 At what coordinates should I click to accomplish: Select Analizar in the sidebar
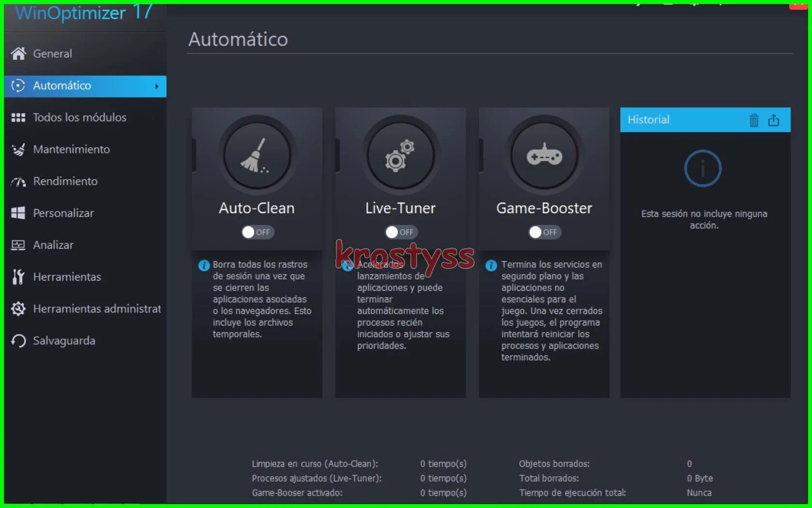tap(85, 245)
